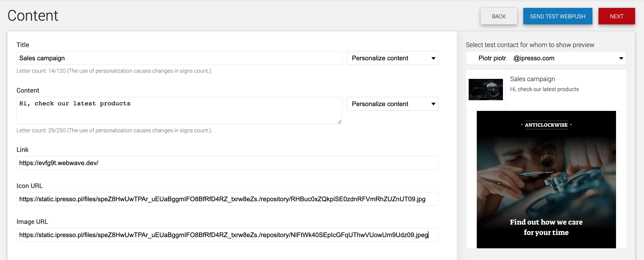Click the watch icon thumbnail in preview
Image resolution: width=644 pixels, height=260 pixels.
click(485, 90)
